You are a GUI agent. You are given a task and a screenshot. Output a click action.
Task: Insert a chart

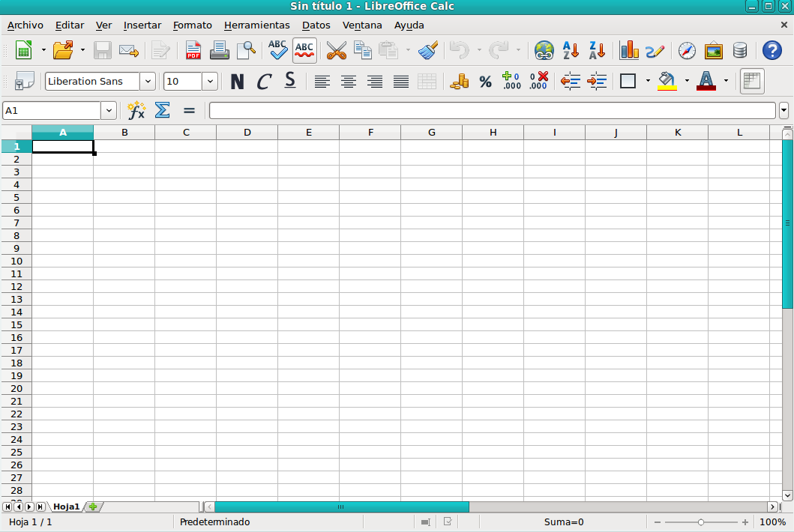(629, 50)
